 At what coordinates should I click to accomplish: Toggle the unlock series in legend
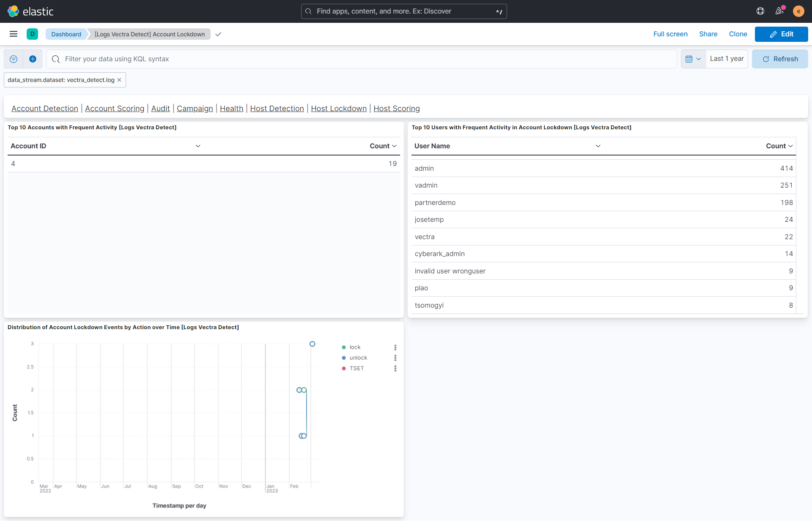pos(358,358)
